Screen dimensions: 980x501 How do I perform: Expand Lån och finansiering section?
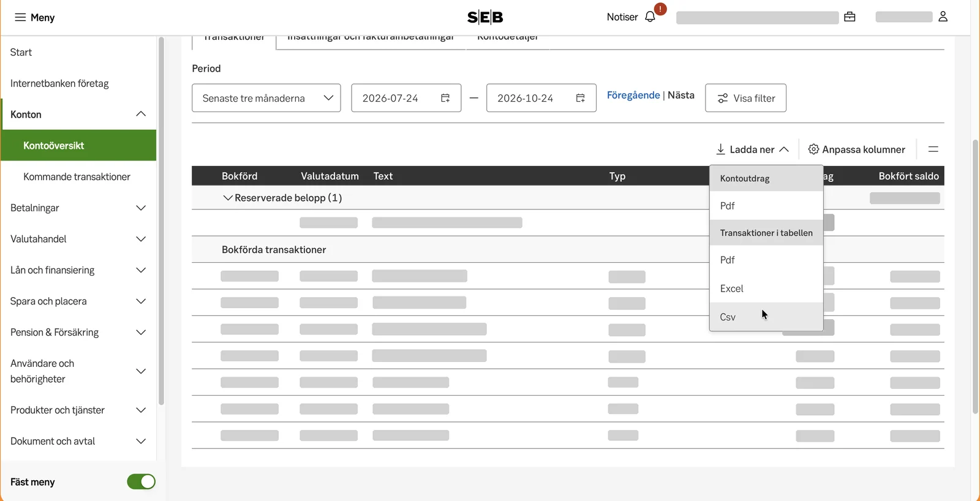(x=141, y=270)
